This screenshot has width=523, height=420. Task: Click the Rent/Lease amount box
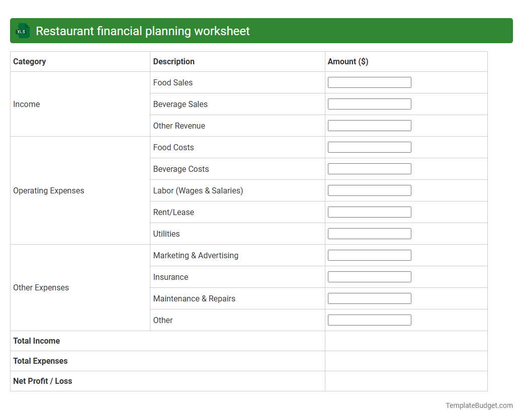[369, 212]
